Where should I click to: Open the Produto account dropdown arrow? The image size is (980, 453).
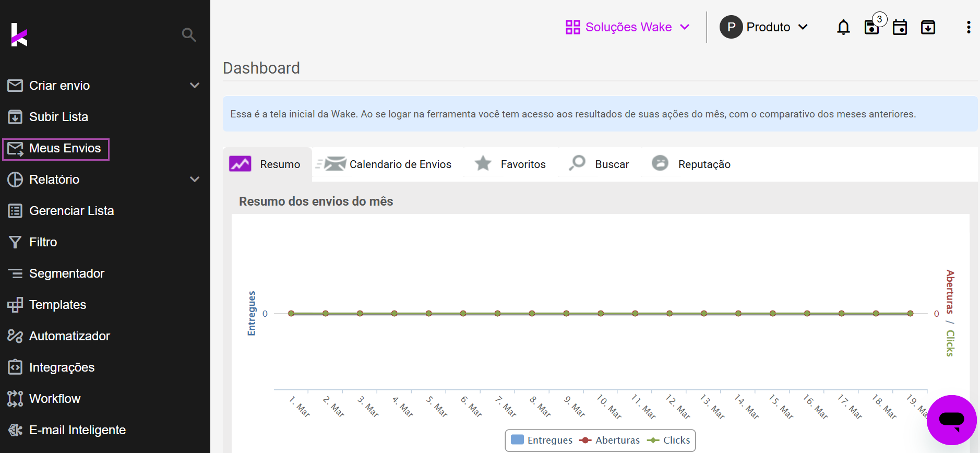803,27
